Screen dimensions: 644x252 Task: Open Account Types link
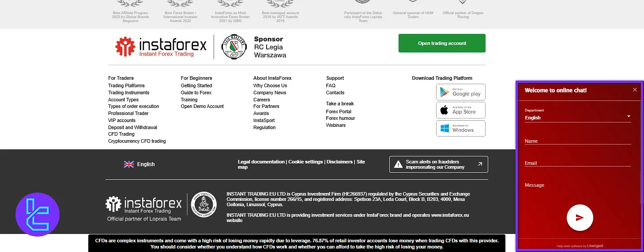[x=123, y=100]
